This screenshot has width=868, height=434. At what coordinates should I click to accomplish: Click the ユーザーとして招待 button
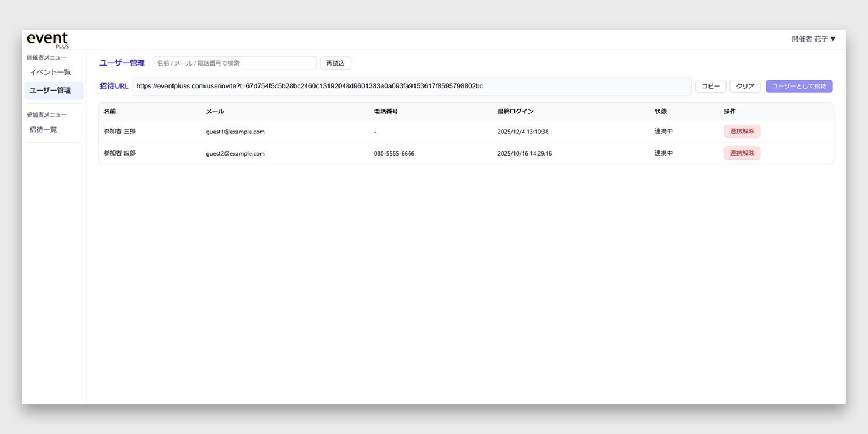(x=799, y=86)
